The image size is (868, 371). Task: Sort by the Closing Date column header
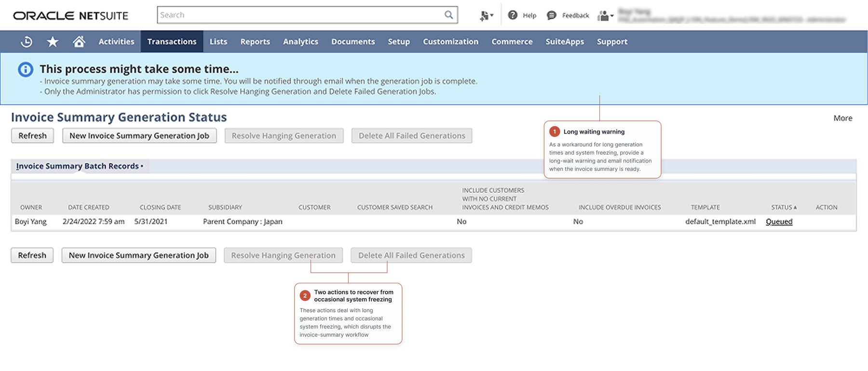point(160,207)
